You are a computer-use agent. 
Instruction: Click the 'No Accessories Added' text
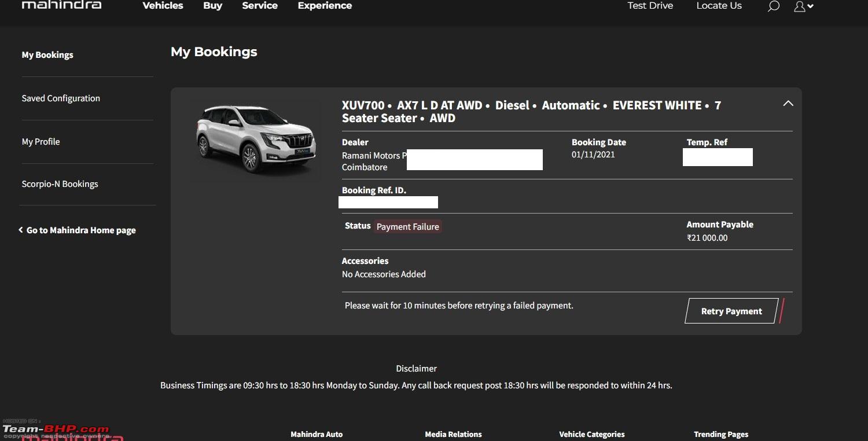coord(384,274)
